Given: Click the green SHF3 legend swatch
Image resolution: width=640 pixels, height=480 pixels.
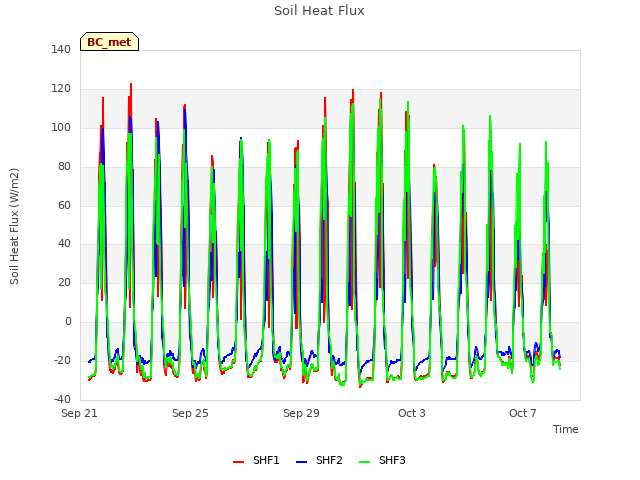Looking at the screenshot, I should click(x=364, y=462).
